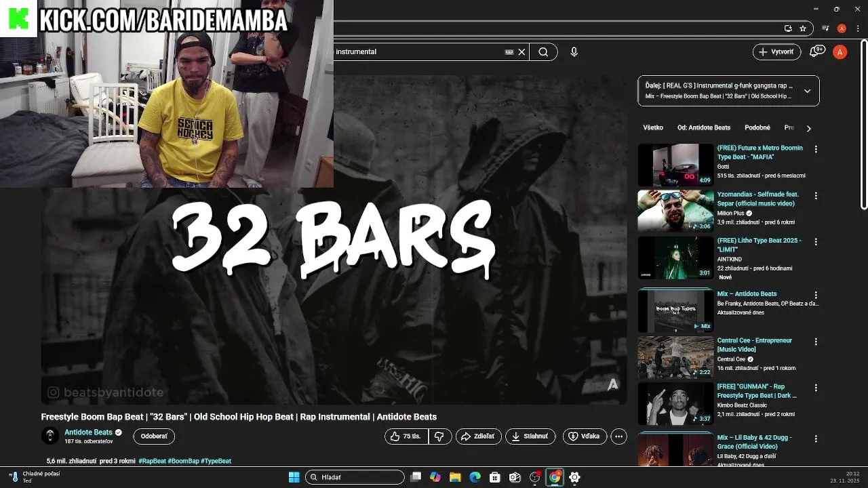Open Task View on the taskbar
868x488 pixels.
pos(416,477)
